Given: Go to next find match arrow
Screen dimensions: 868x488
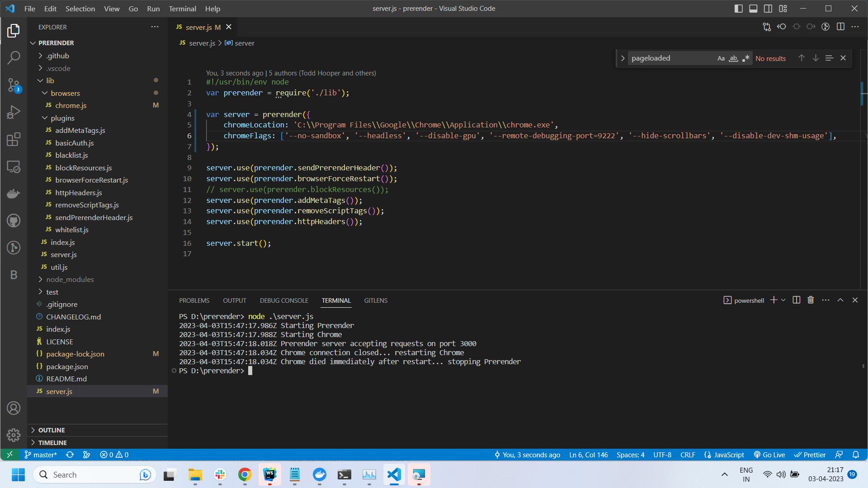Looking at the screenshot, I should pyautogui.click(x=816, y=58).
